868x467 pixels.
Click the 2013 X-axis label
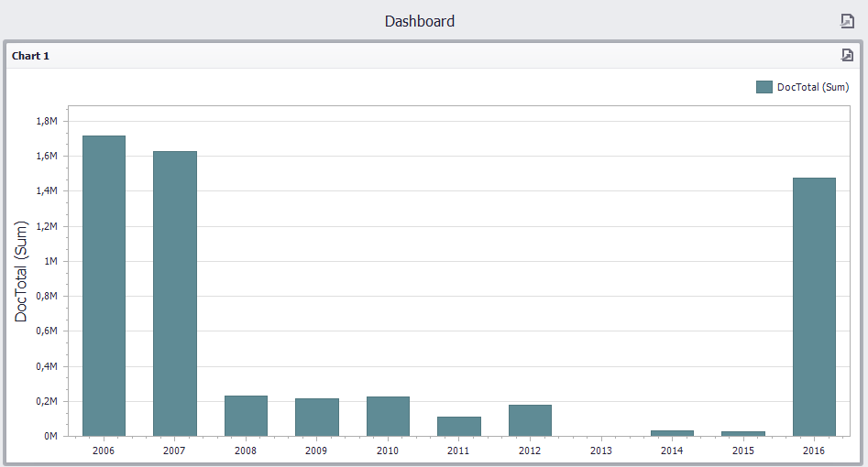point(601,451)
